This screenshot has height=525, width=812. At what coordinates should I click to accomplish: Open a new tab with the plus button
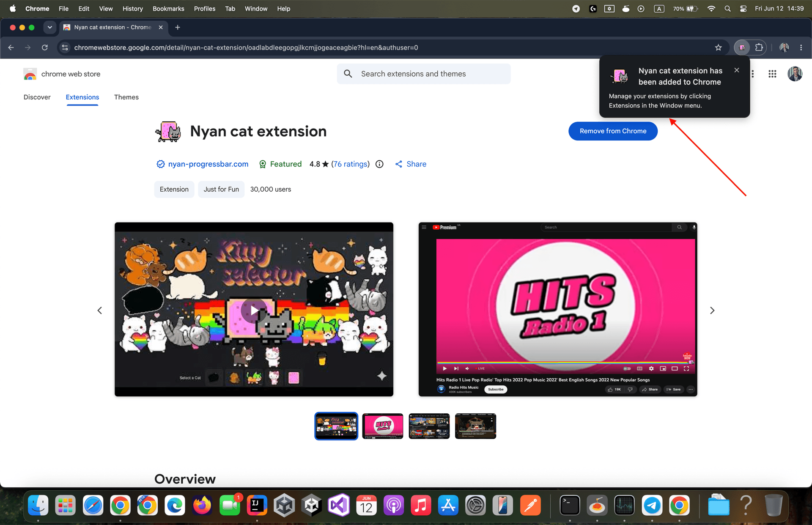178,27
